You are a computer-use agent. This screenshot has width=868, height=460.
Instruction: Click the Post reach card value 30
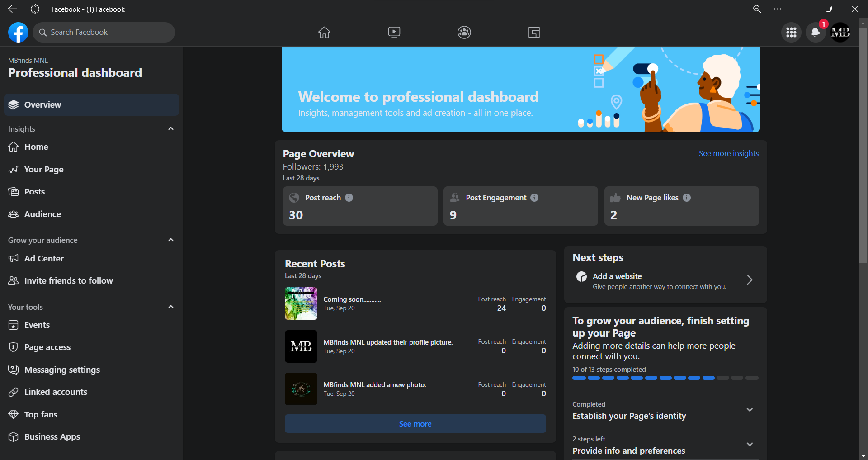296,215
